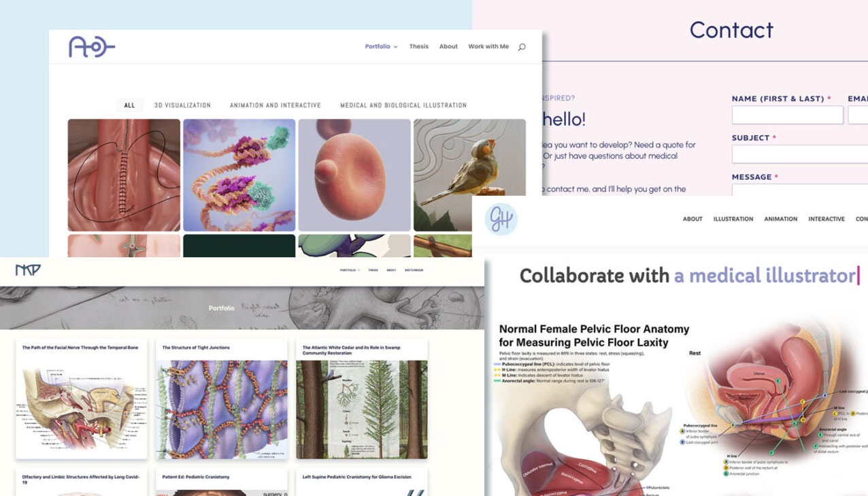868x496 pixels.
Task: Open the search magnifier icon
Action: [x=522, y=47]
